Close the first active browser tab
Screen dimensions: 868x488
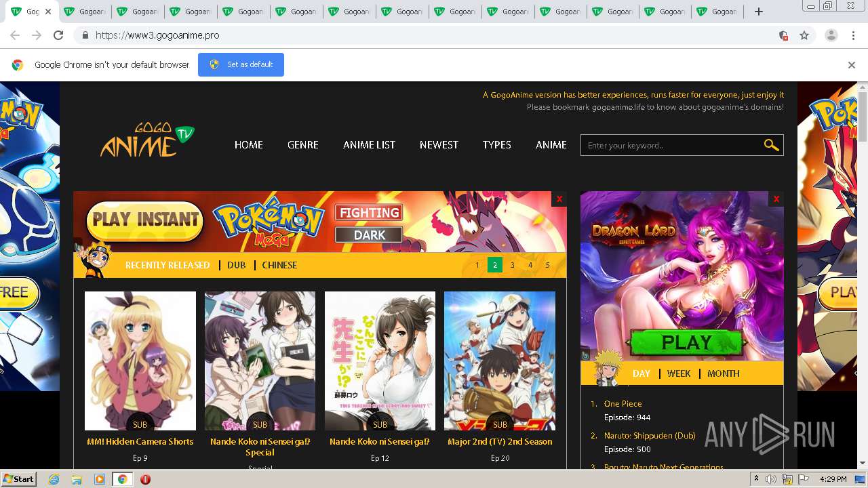[48, 12]
